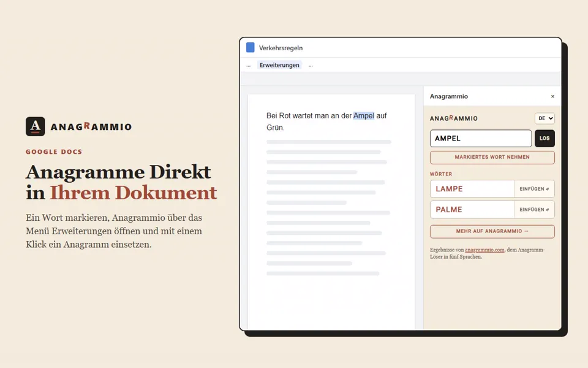The height and width of the screenshot is (368, 588).
Task: Click the document title Verkehrsregeln
Action: pyautogui.click(x=281, y=48)
